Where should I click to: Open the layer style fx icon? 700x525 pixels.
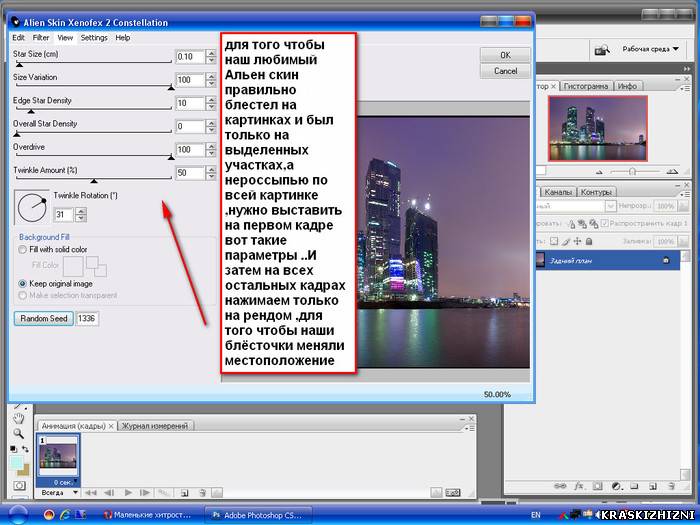579,486
